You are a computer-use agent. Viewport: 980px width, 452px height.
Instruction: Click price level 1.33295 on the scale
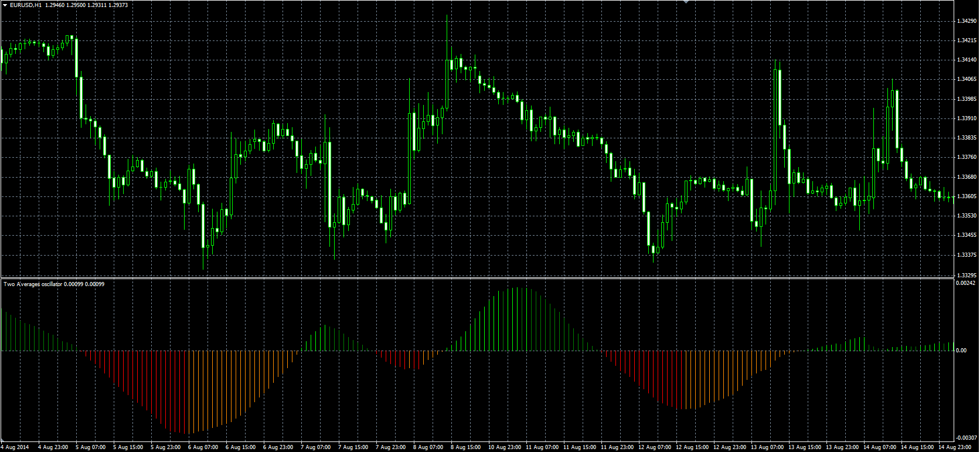point(967,274)
